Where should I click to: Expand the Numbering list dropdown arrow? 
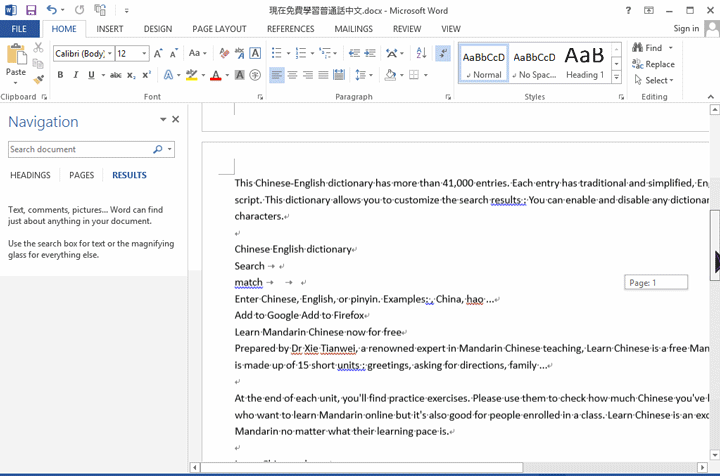[x=312, y=54]
